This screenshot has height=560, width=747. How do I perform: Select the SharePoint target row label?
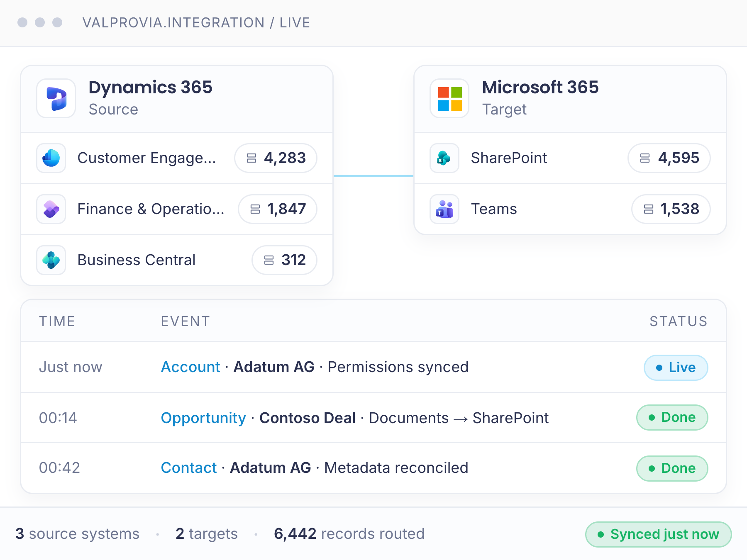coord(509,158)
